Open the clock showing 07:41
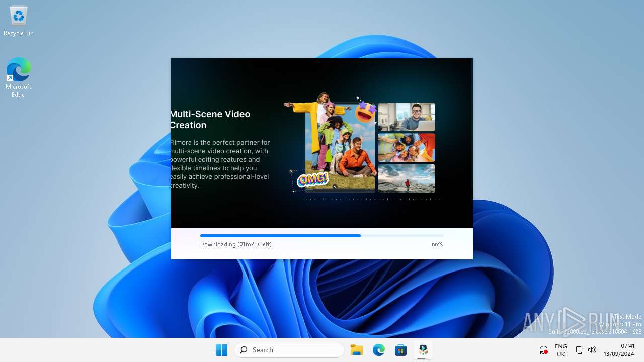This screenshot has width=644, height=362. [619, 350]
